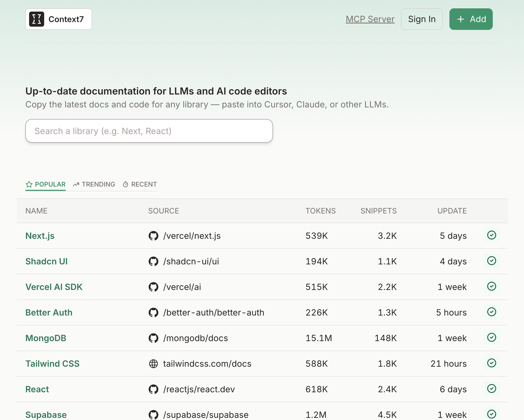Click the checkmark status icon for Next.js

(491, 235)
